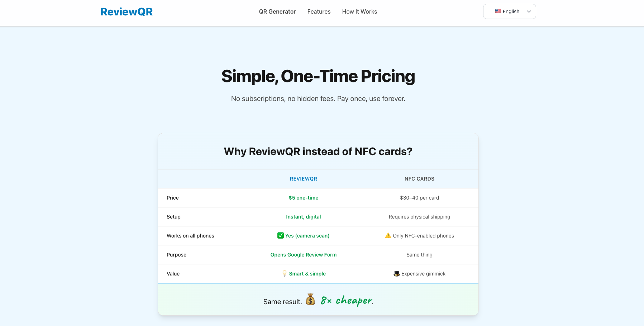Click the warning icon next to NFC-enabled phones

[387, 235]
